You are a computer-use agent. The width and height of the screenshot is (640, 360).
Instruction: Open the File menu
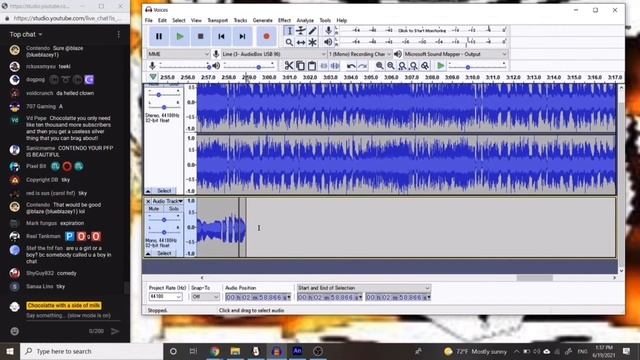click(x=149, y=20)
